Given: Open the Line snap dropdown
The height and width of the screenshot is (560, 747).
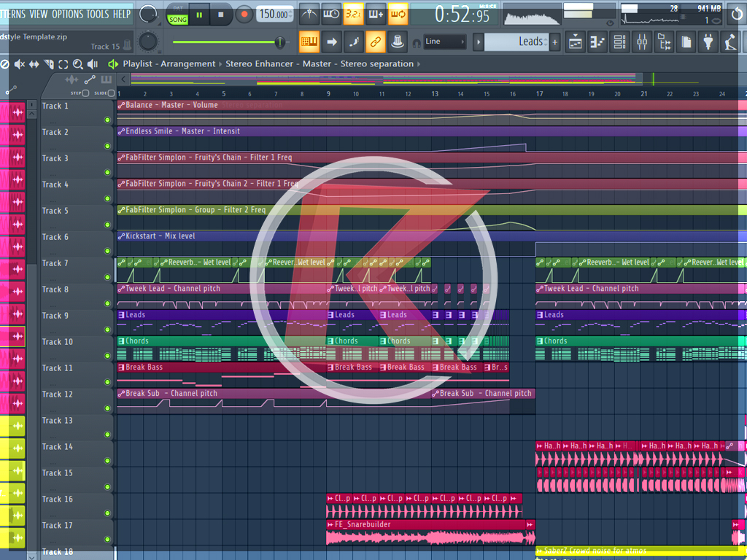Looking at the screenshot, I should 444,42.
